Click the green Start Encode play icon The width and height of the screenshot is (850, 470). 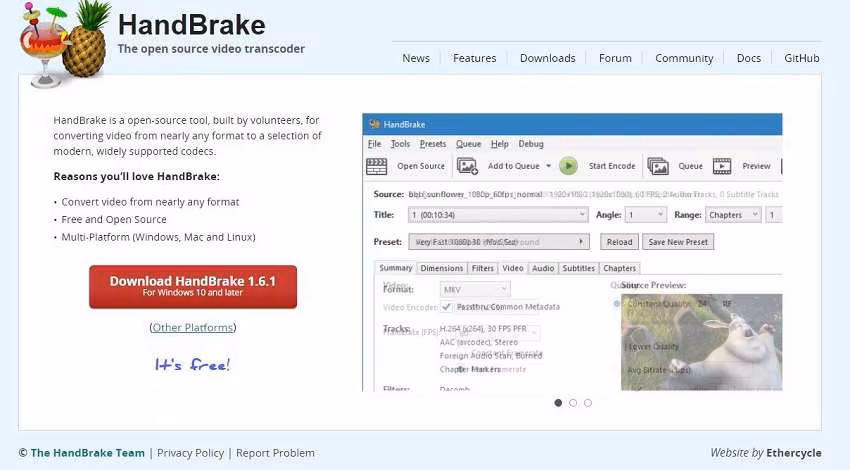tap(568, 166)
